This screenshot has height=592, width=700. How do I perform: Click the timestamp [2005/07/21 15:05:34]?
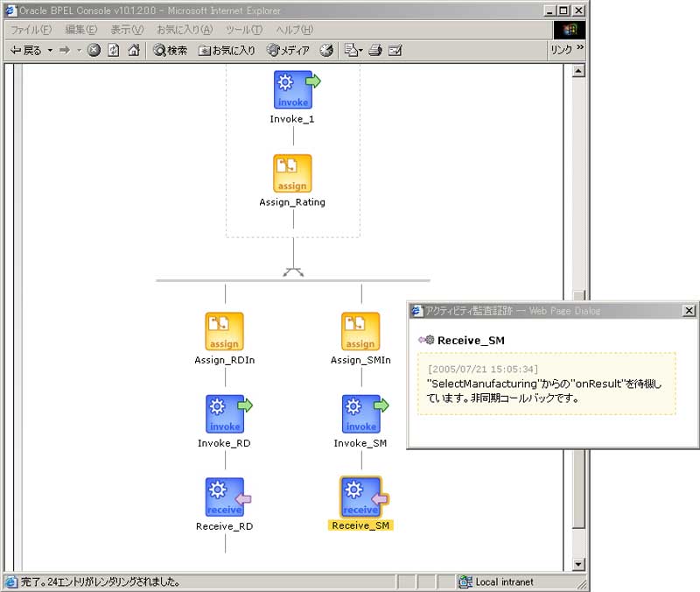[x=483, y=369]
